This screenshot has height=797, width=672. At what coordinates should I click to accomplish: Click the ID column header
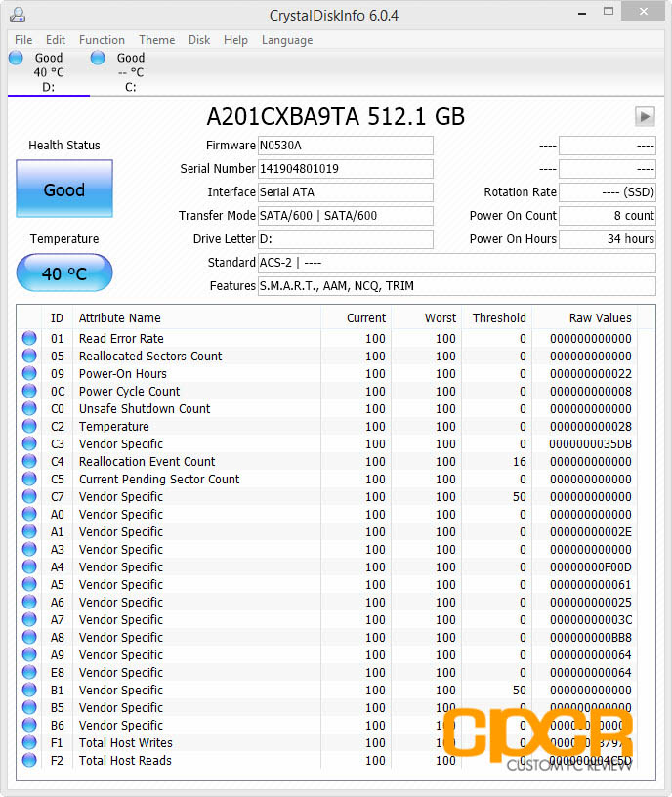[57, 318]
